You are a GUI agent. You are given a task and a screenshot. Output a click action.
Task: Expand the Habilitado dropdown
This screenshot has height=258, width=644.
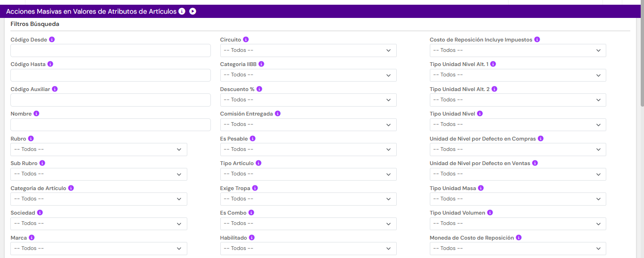tap(308, 249)
